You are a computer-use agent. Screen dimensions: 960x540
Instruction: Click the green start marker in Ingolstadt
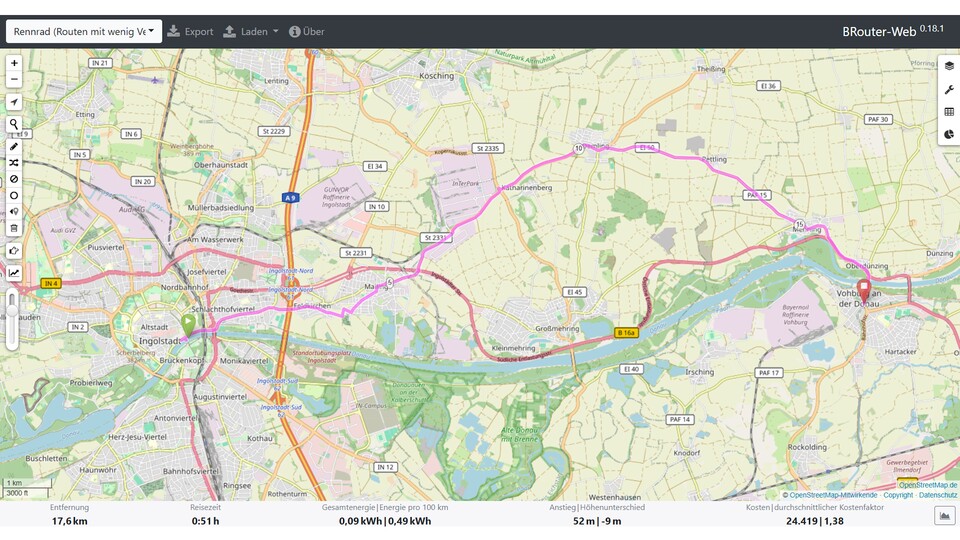click(188, 324)
